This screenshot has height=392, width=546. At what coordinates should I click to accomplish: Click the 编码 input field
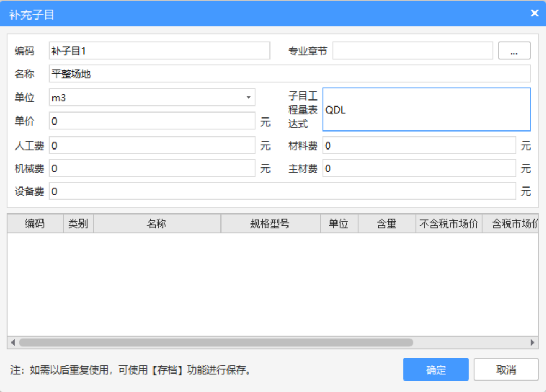click(159, 51)
